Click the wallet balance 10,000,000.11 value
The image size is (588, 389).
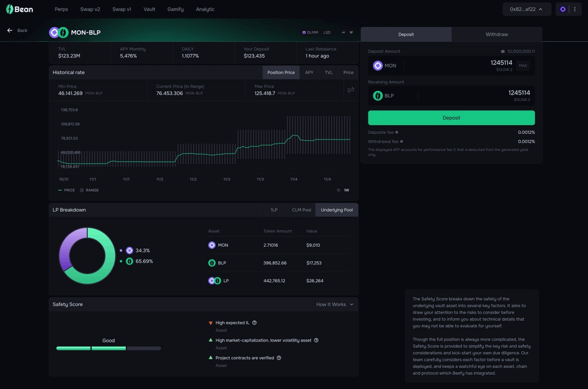point(521,52)
